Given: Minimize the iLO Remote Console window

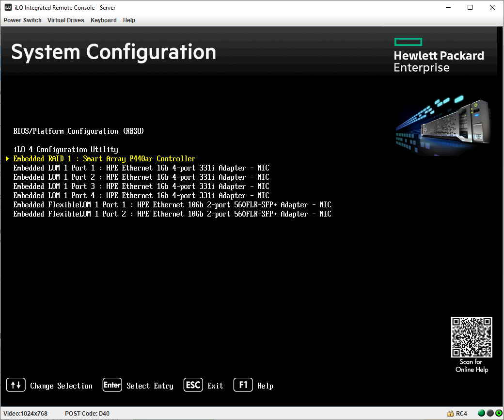Looking at the screenshot, I should (x=448, y=7).
